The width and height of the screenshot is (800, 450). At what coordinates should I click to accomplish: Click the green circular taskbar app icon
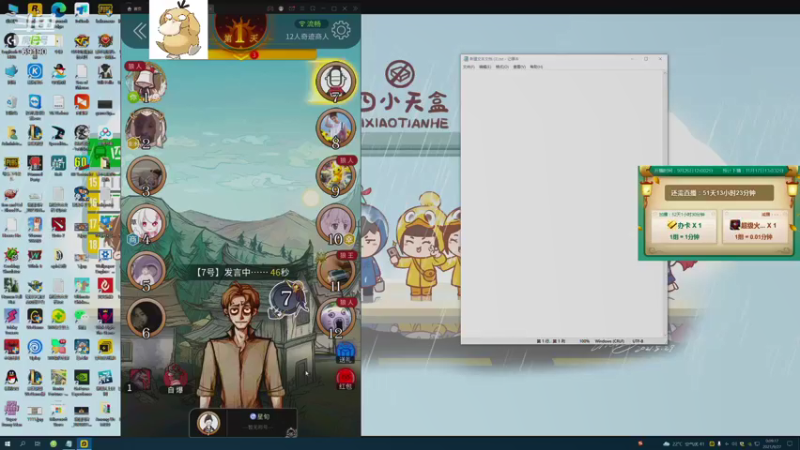(x=53, y=444)
